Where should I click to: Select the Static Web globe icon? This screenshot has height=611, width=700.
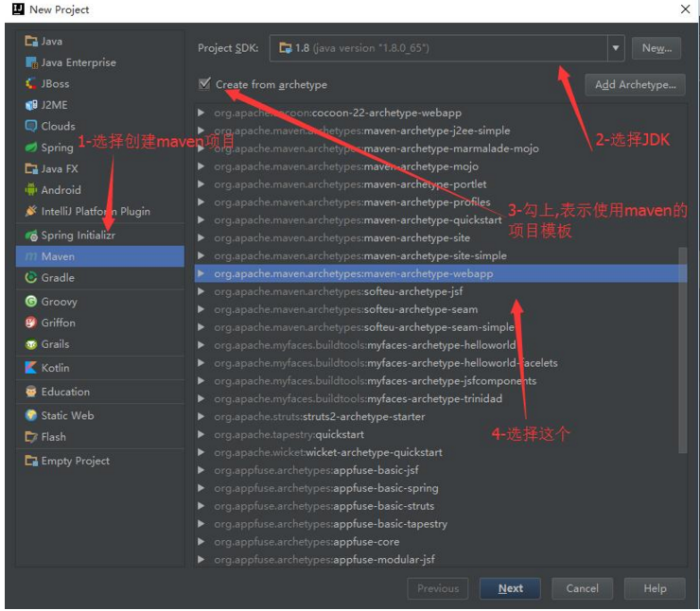[31, 415]
